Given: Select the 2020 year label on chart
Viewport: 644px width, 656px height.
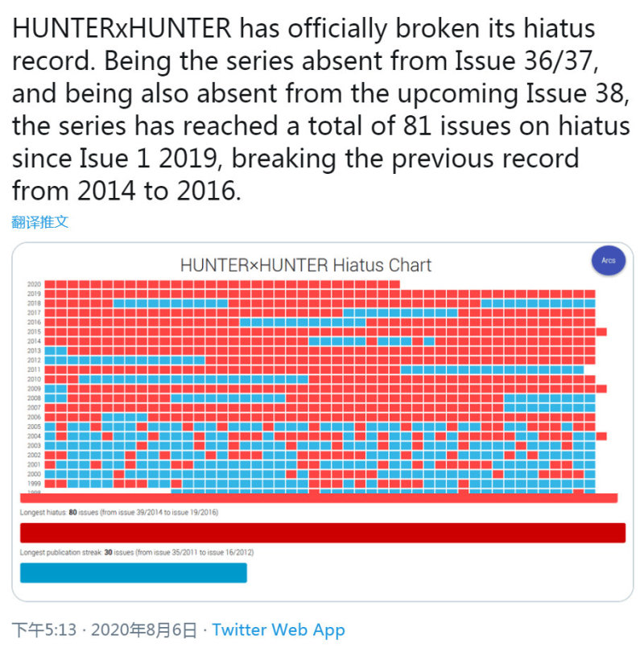Looking at the screenshot, I should coord(34,284).
